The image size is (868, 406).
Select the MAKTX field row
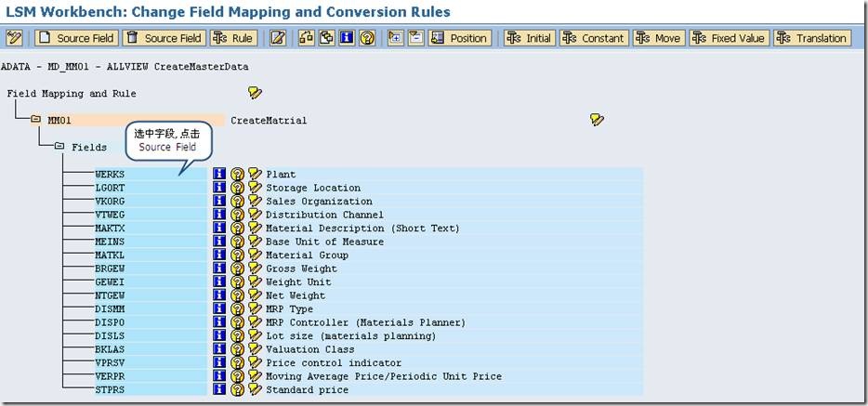point(151,228)
